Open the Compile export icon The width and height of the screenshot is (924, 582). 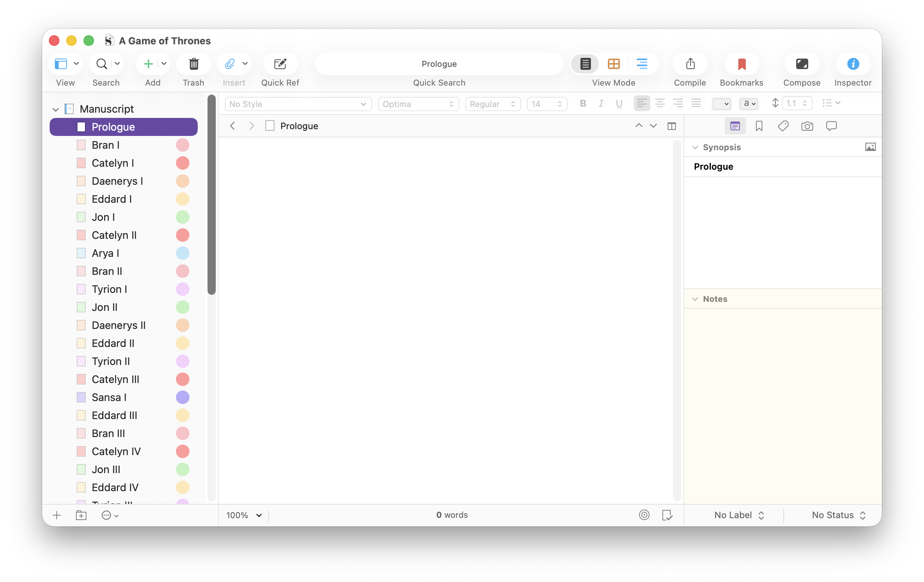690,63
